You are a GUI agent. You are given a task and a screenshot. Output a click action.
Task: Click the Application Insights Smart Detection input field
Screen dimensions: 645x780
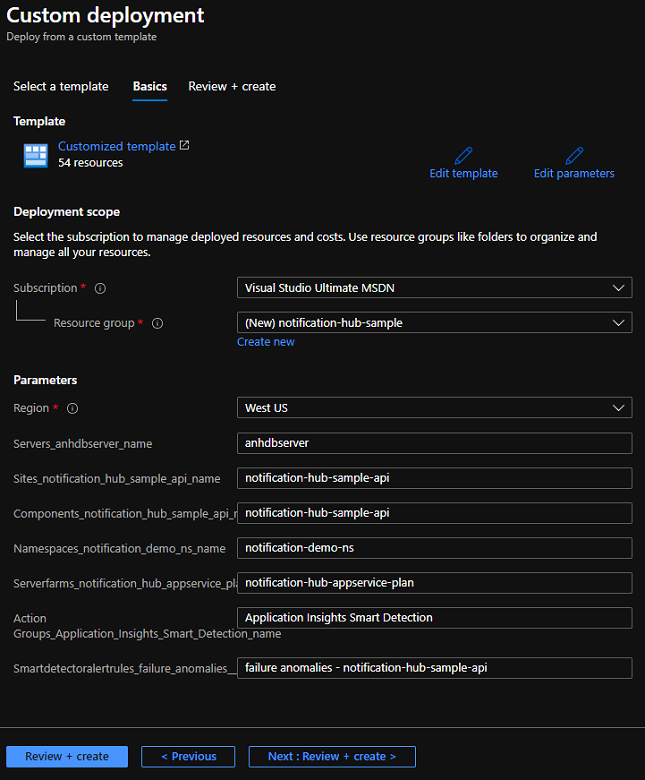435,618
